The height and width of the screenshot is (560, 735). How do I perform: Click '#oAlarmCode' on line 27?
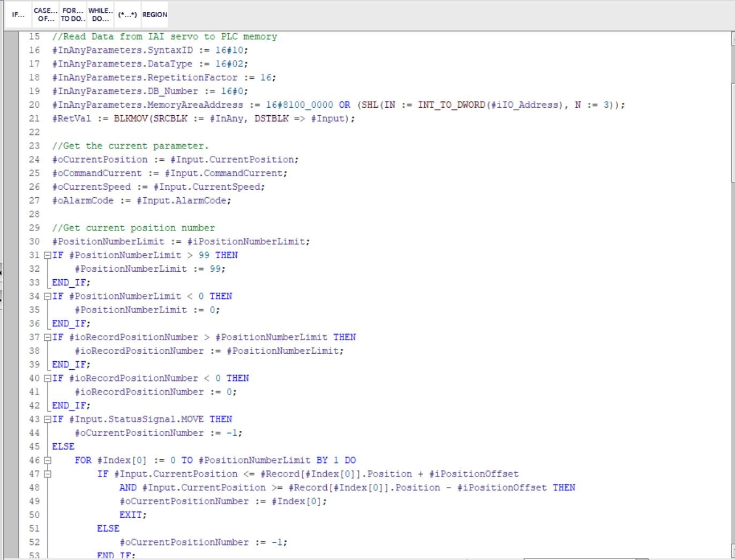82,200
